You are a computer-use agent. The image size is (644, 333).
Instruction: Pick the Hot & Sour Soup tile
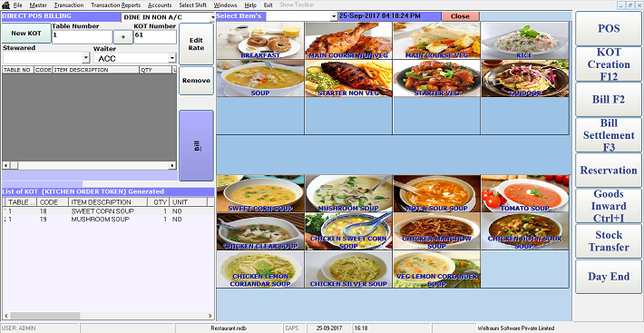coord(436,193)
